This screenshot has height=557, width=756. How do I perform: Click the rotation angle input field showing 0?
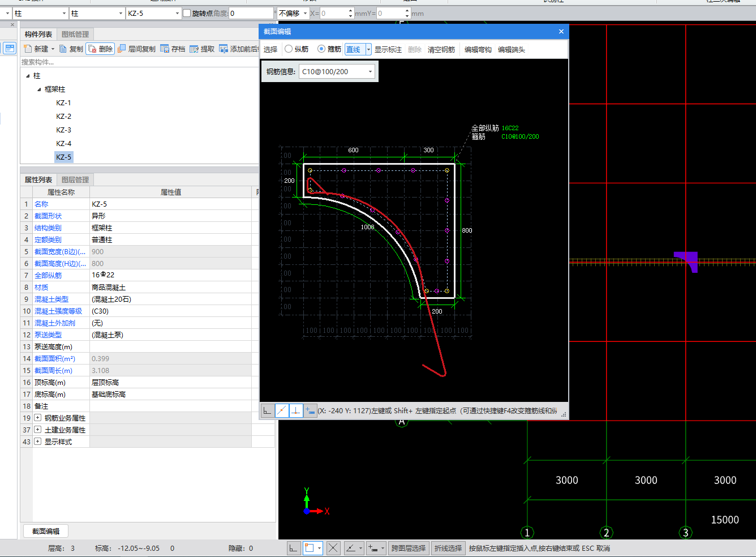coord(251,13)
